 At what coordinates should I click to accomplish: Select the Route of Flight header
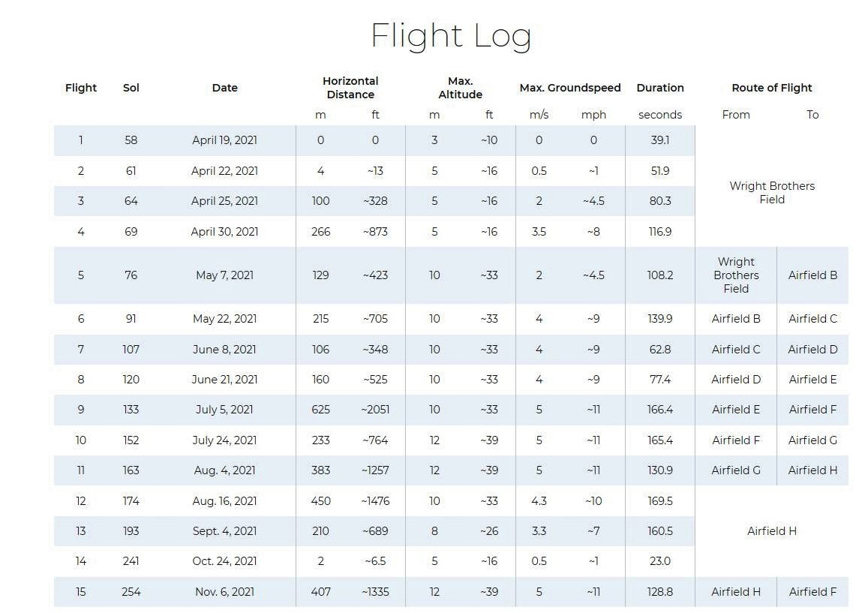(772, 88)
